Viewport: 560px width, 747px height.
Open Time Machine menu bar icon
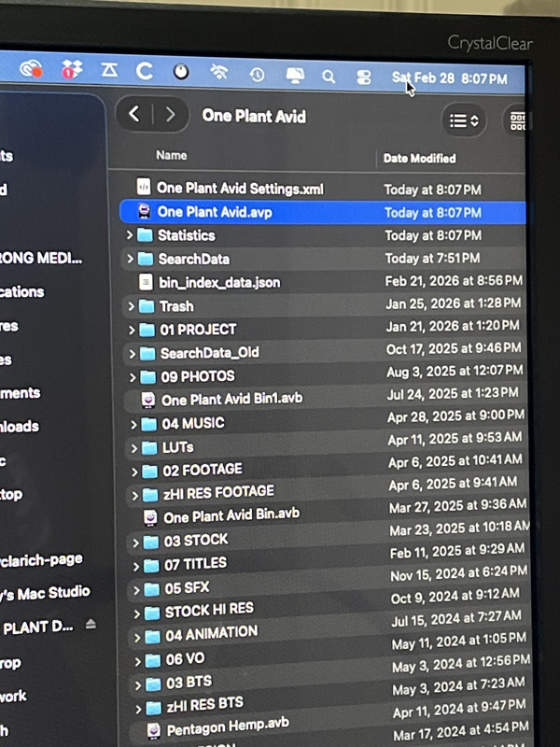(257, 74)
